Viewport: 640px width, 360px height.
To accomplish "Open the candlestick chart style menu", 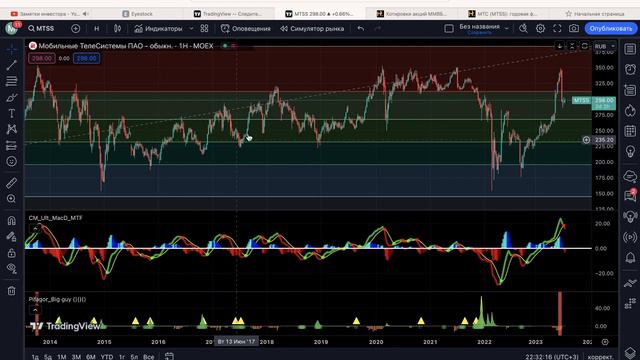I will (x=118, y=29).
